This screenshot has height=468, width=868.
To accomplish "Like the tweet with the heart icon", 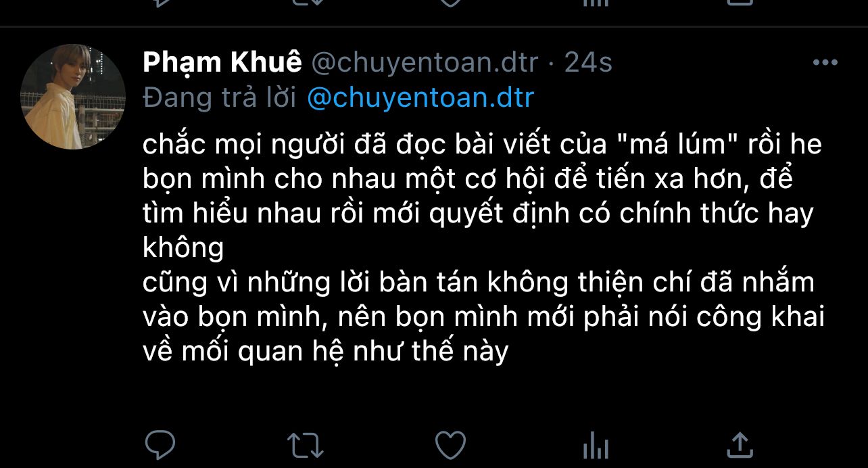I will pos(450,446).
